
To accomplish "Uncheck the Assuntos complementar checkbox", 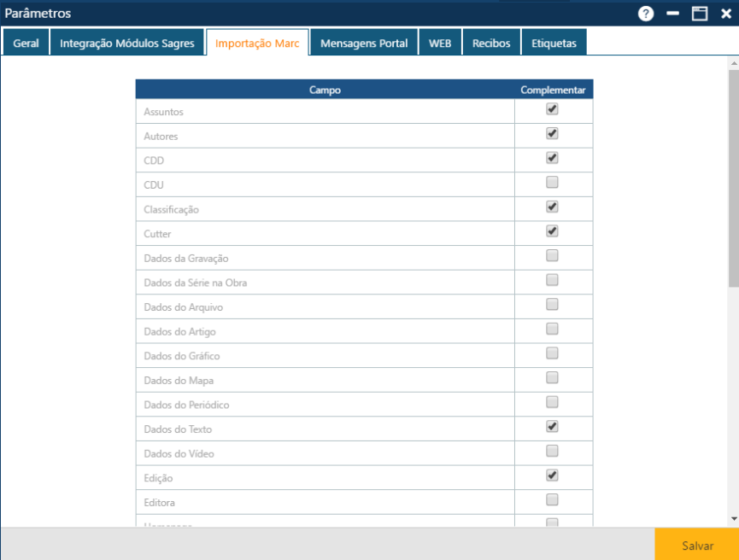I will coord(552,111).
